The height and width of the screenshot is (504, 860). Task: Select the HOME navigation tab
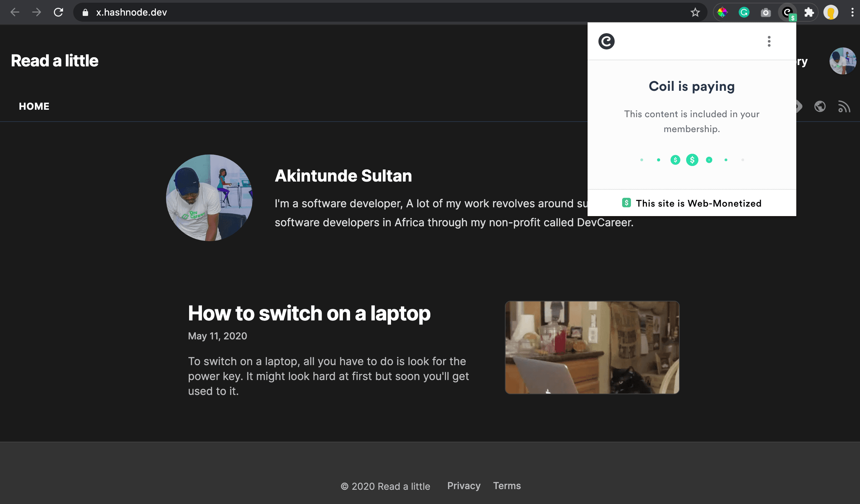click(x=34, y=106)
